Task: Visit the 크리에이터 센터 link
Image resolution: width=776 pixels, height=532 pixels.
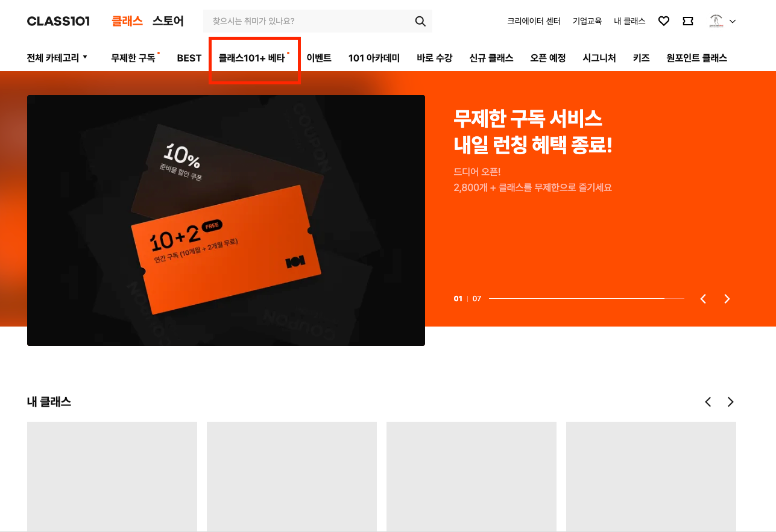Action: click(x=534, y=21)
